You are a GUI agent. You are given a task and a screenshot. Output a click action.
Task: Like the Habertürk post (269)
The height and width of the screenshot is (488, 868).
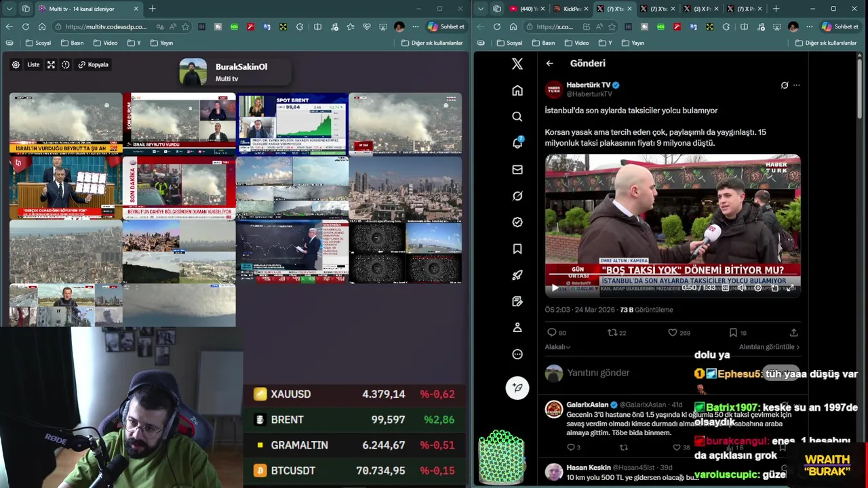tap(679, 333)
